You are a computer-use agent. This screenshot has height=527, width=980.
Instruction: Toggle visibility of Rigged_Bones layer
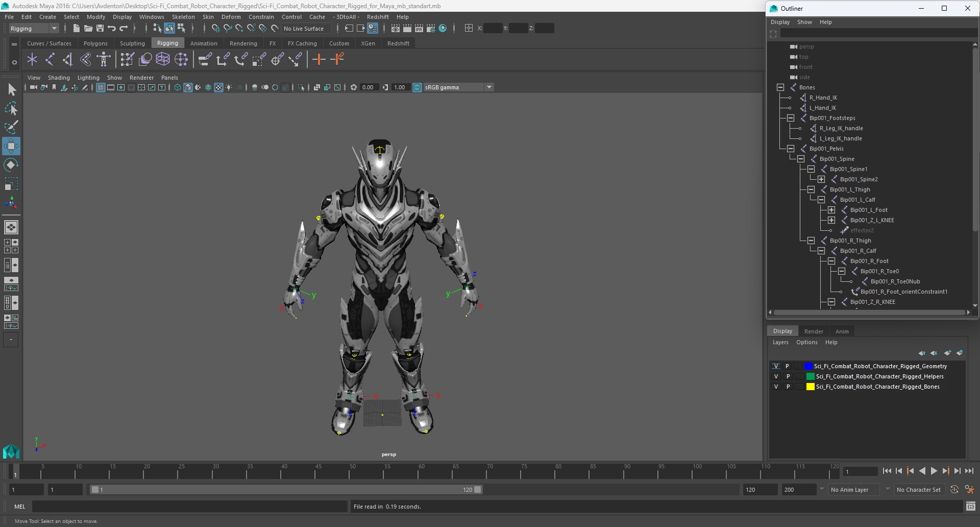point(776,387)
